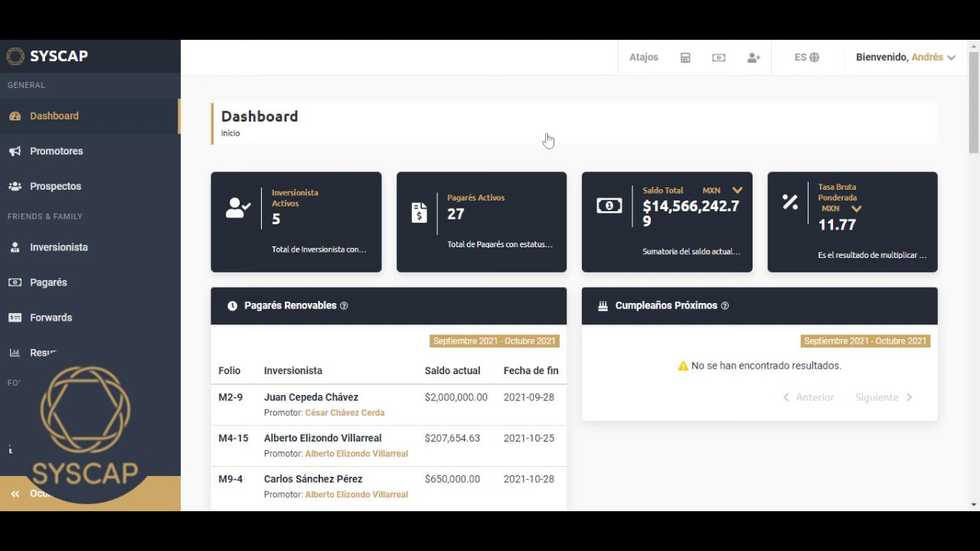Viewport: 980px width, 551px height.
Task: Click the add user shortcut icon
Action: 753,57
